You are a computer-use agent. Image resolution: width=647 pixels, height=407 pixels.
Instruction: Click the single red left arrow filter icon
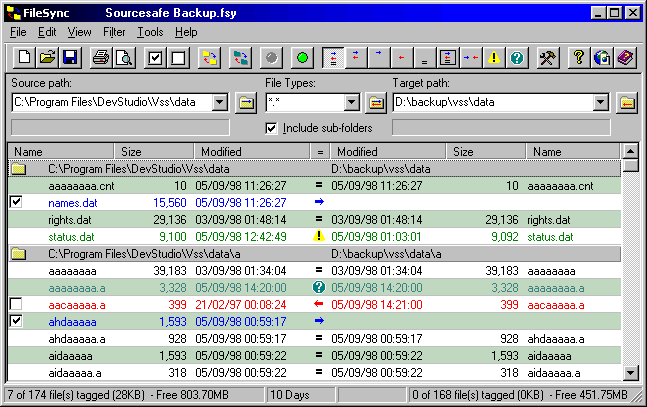click(x=401, y=58)
